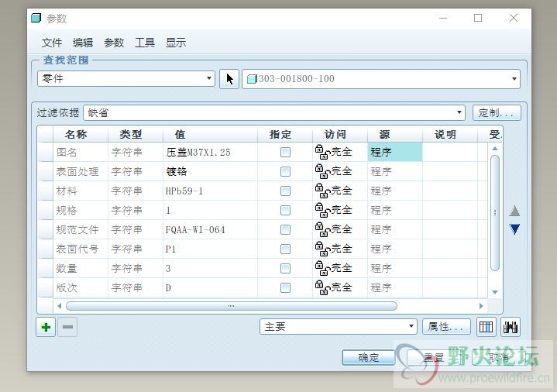Toggle 指定 checkbox for 版次
Viewport: 557px width, 392px height.
[285, 287]
